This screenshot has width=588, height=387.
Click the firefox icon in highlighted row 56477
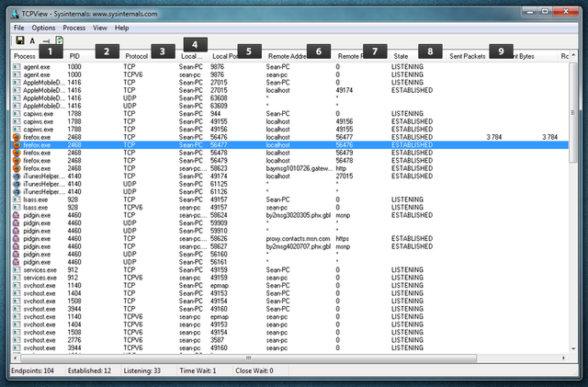click(x=17, y=145)
